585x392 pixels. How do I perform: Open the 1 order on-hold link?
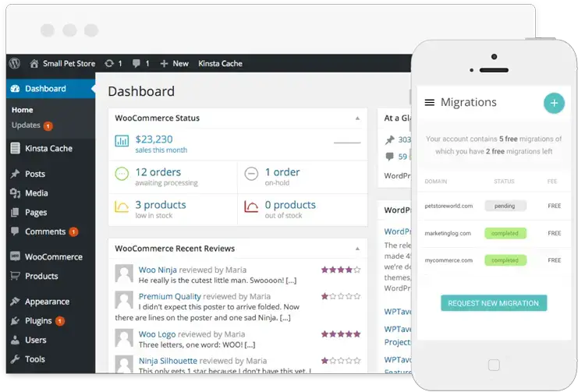tap(282, 177)
